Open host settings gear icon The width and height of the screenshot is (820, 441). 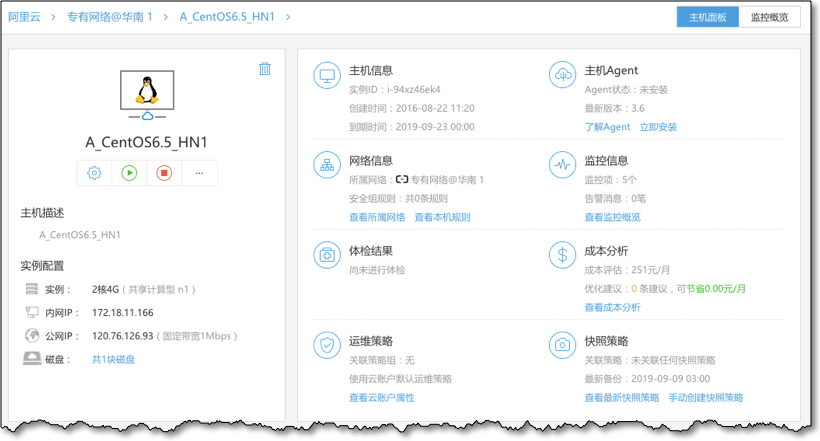click(x=94, y=173)
